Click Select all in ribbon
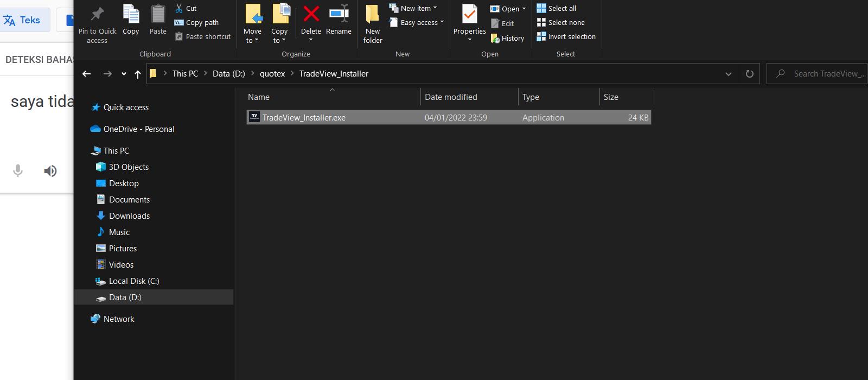This screenshot has height=380, width=868. click(x=557, y=8)
